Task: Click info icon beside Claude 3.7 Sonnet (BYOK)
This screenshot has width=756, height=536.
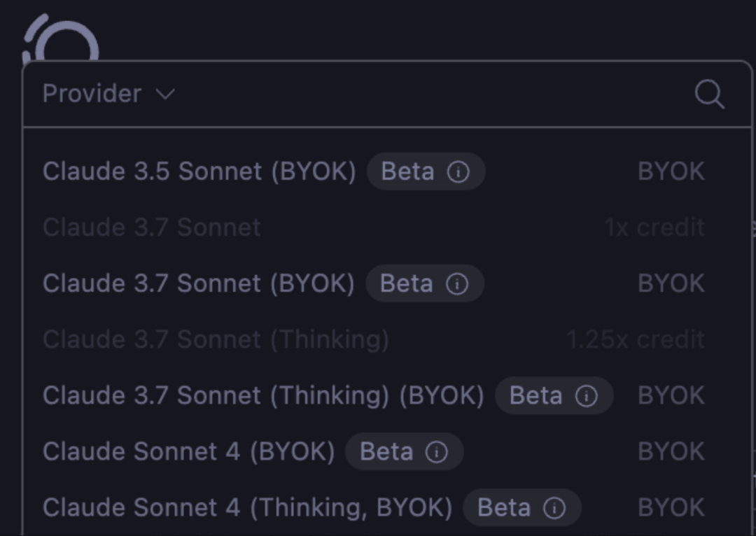Action: click(457, 284)
